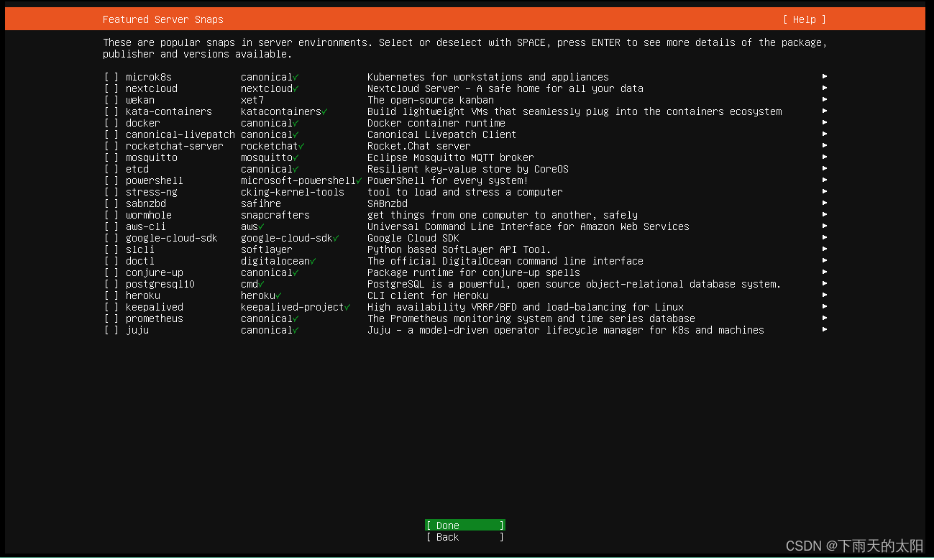Screen dimensions: 934x560
Task: Check the microk8s snap for installation
Action: coord(111,77)
